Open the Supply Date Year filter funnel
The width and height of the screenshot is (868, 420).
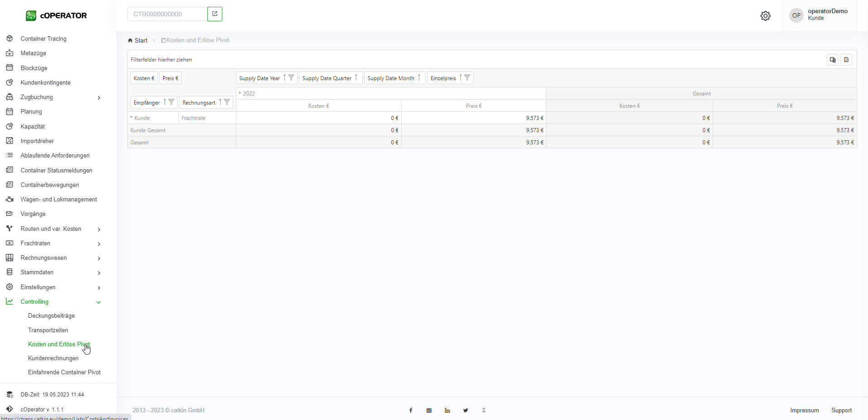tap(291, 77)
